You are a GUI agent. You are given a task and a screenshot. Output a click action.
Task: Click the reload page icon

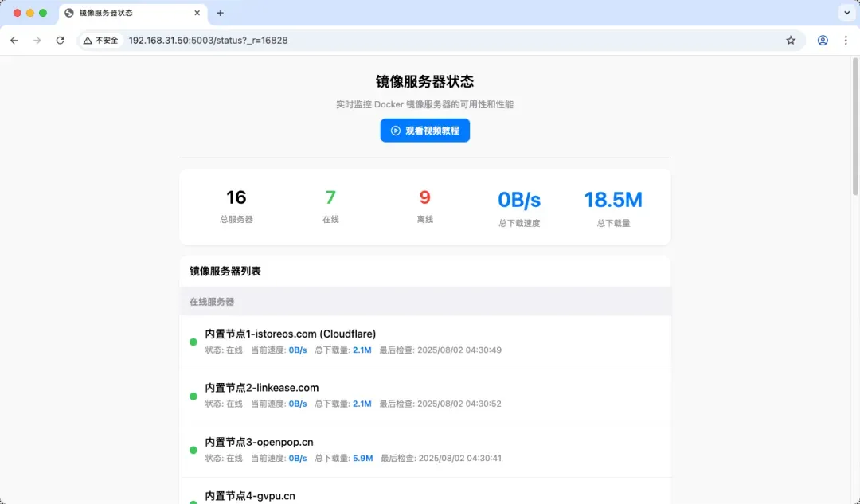(61, 40)
